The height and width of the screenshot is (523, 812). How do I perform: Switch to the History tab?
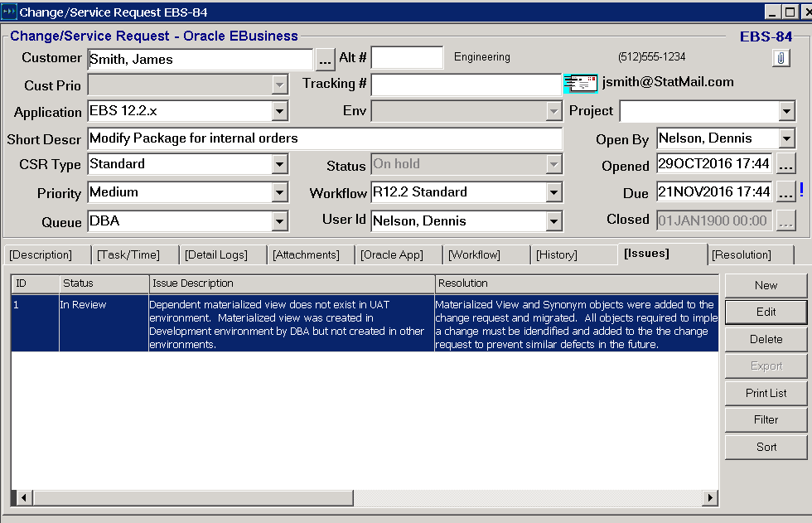tap(573, 254)
